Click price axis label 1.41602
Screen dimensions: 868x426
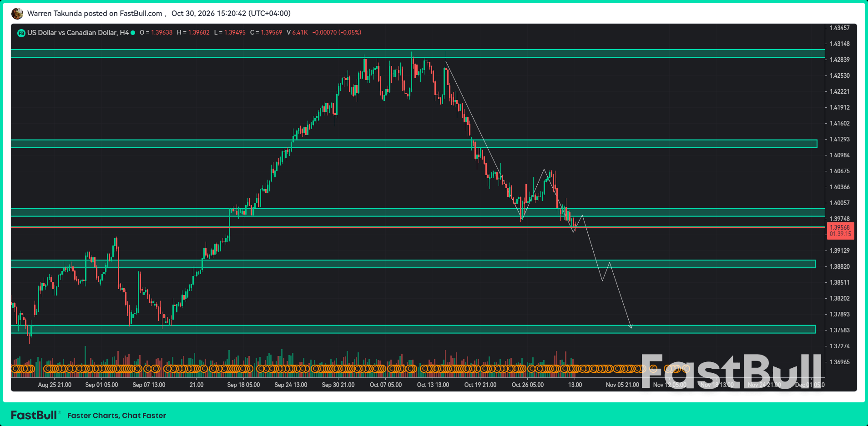(839, 123)
